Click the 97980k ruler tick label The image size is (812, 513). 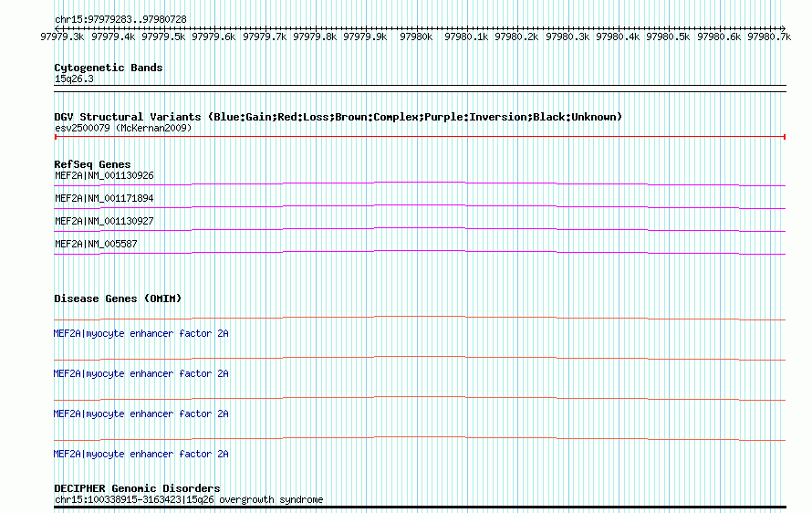point(416,37)
